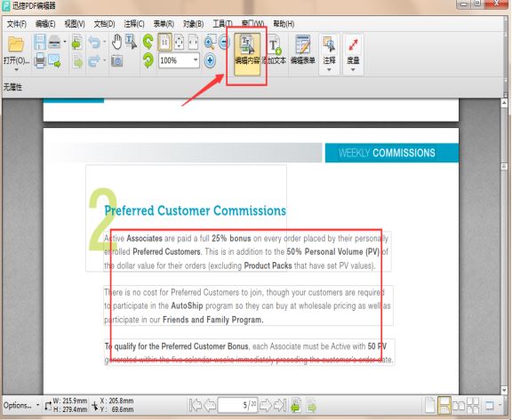The width and height of the screenshot is (512, 420).
Task: Click the zoom out minus icon
Action: [224, 42]
